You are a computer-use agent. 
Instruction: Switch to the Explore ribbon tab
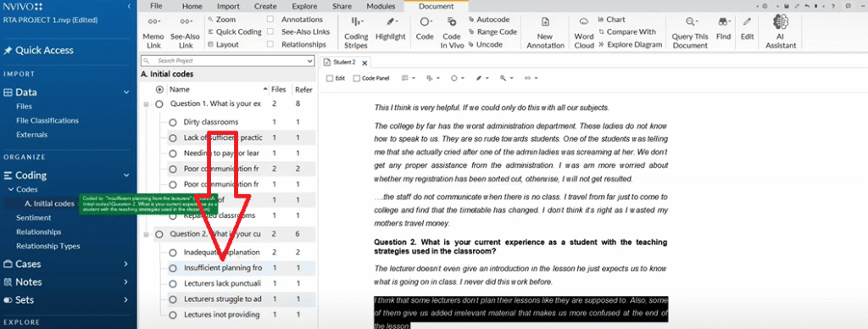click(x=304, y=7)
